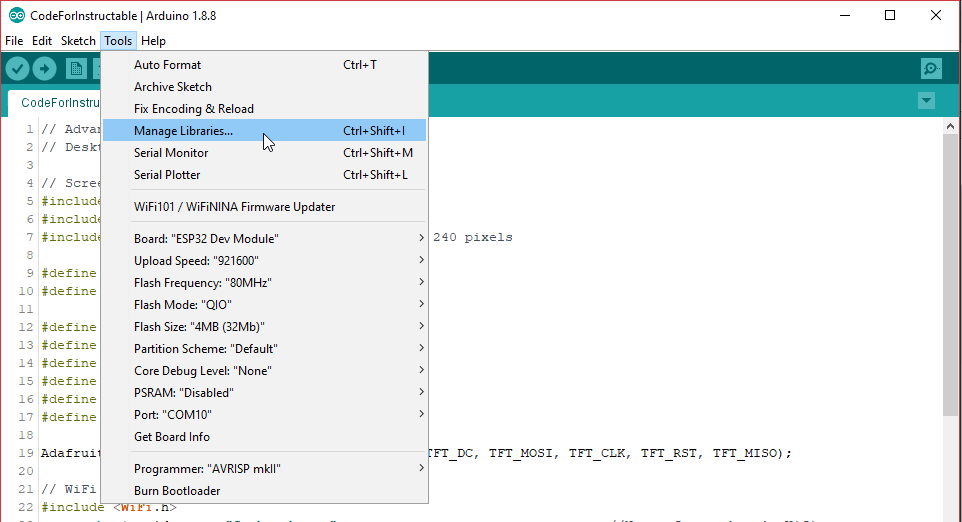Open the Edit menu
The image size is (962, 522).
click(42, 40)
